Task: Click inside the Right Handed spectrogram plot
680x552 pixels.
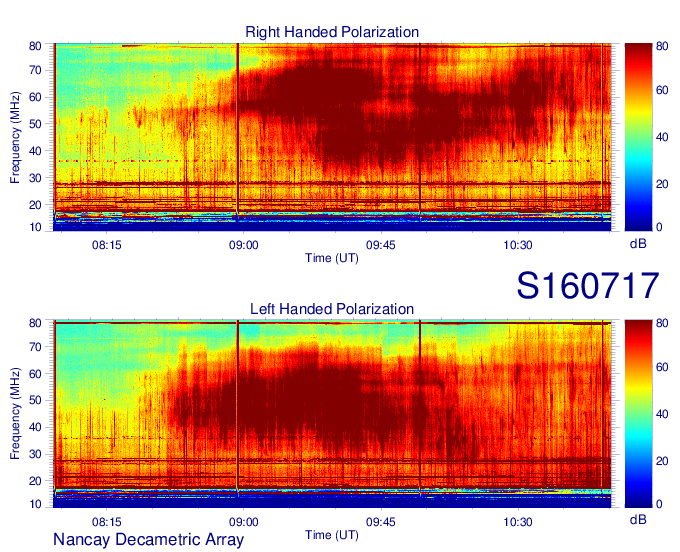Action: [x=332, y=137]
